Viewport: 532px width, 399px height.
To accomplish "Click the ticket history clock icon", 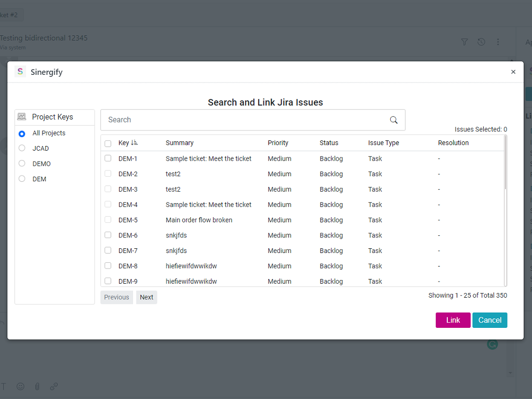I will coord(482,42).
